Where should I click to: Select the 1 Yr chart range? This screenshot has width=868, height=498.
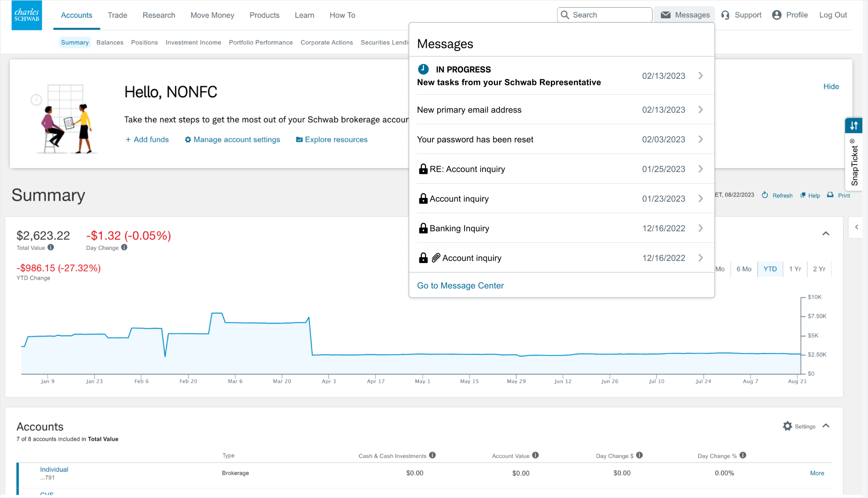(795, 269)
